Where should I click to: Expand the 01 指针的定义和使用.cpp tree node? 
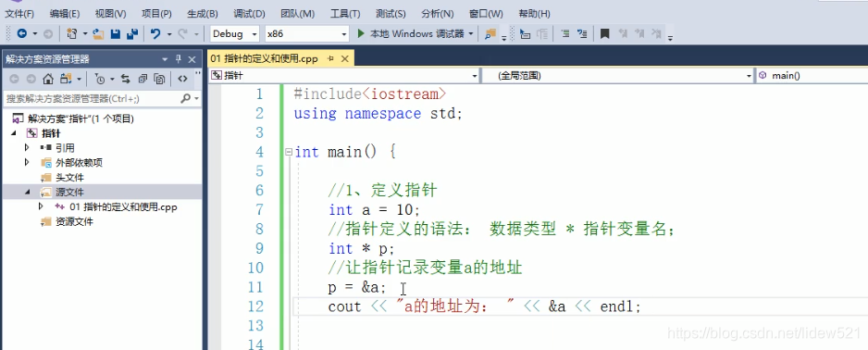click(x=41, y=206)
